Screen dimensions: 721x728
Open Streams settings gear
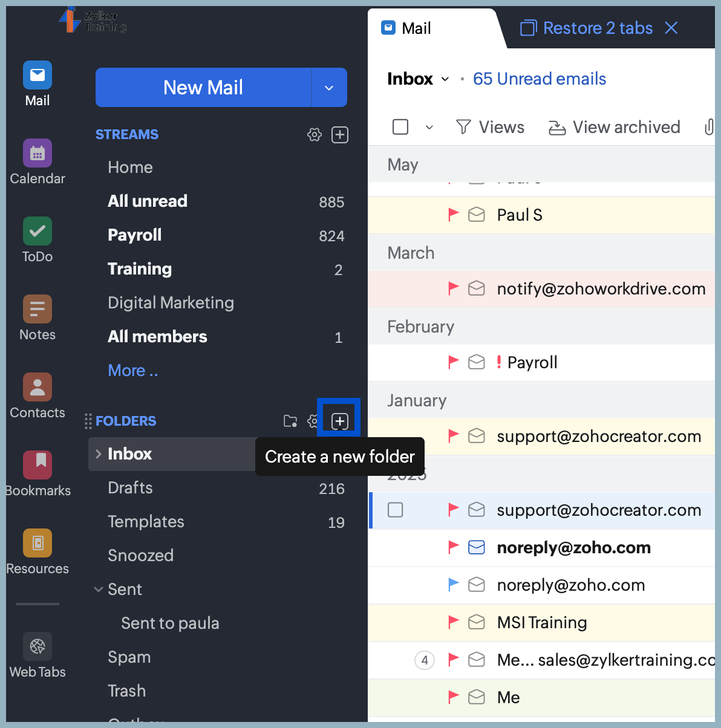coord(315,135)
